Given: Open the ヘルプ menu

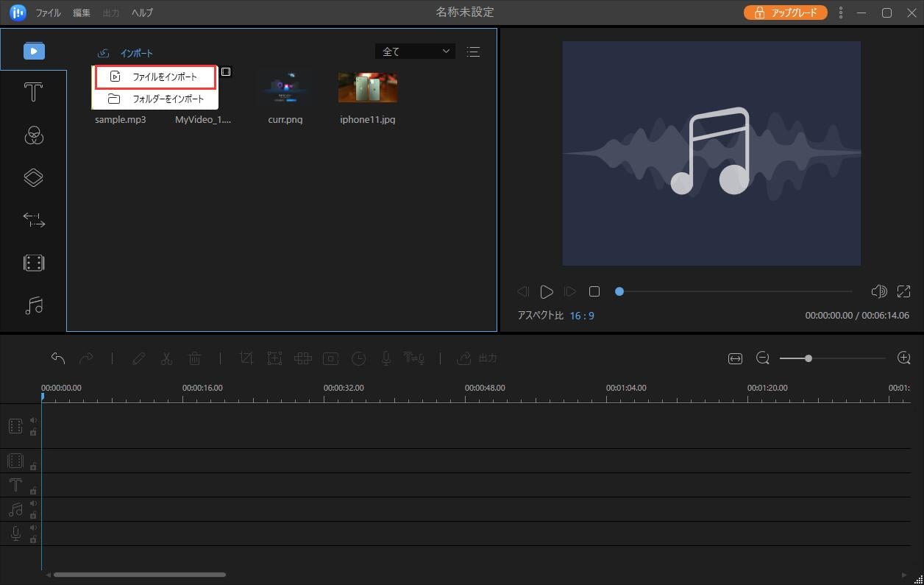Looking at the screenshot, I should pyautogui.click(x=143, y=13).
